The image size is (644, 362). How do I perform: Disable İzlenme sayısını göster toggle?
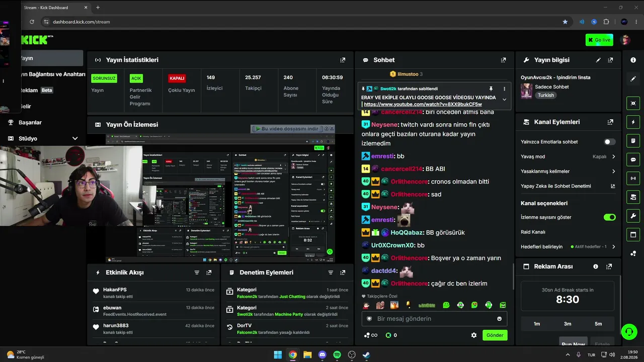609,217
